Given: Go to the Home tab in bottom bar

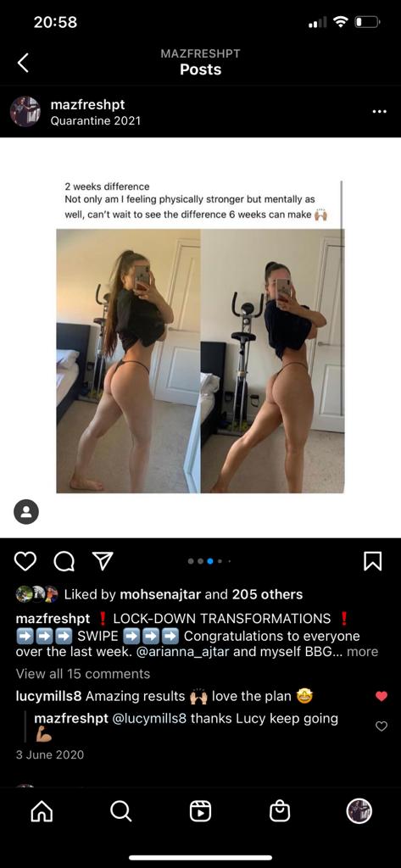Looking at the screenshot, I should 42,811.
